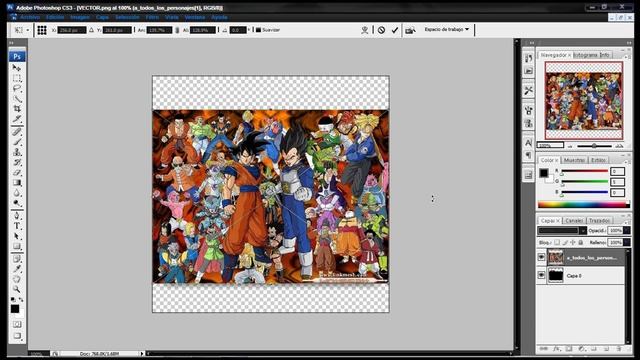Select the Magic Wand tool

(x=17, y=98)
